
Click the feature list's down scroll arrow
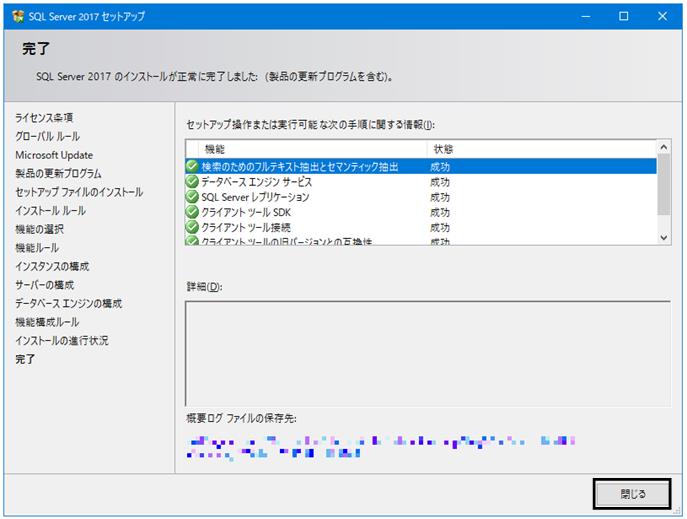tap(663, 237)
